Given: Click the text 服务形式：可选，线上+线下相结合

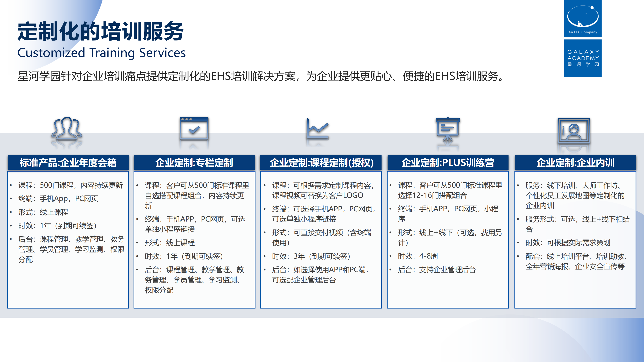Looking at the screenshot, I should point(578,224).
